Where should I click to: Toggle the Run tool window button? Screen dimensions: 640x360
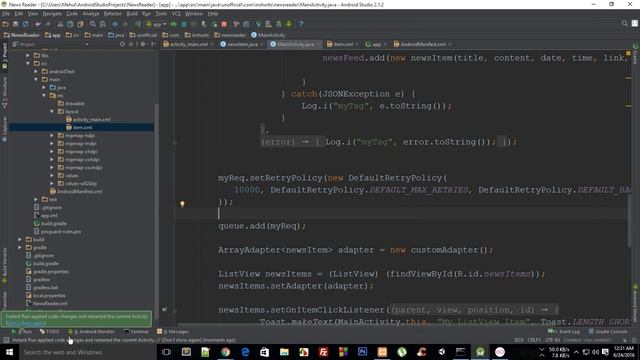[22, 331]
